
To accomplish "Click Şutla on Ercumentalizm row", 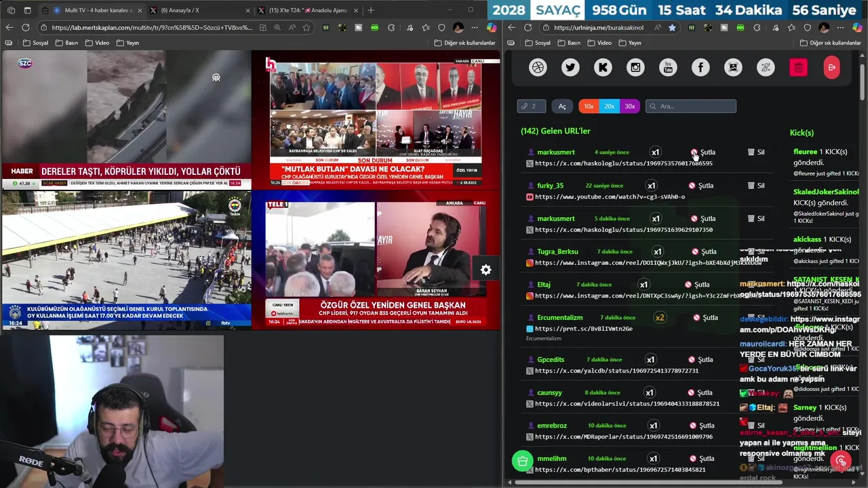I will pyautogui.click(x=705, y=318).
